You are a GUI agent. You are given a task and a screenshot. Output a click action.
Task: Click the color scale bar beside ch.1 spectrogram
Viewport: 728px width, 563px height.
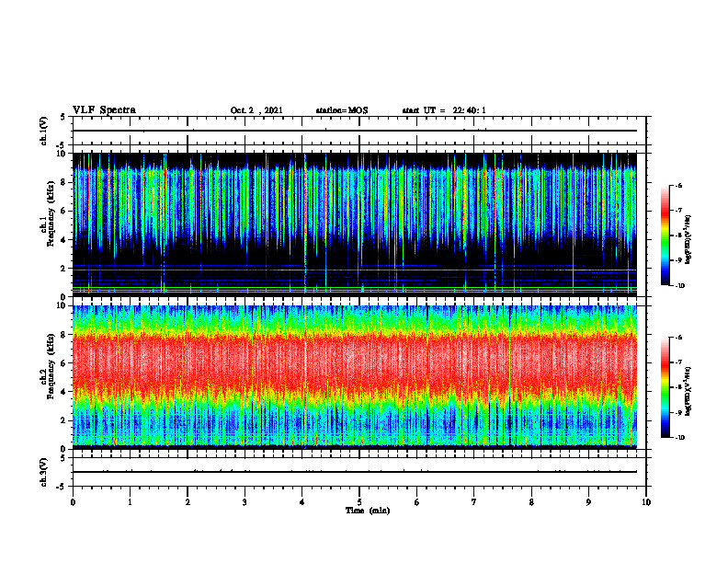pyautogui.click(x=665, y=236)
